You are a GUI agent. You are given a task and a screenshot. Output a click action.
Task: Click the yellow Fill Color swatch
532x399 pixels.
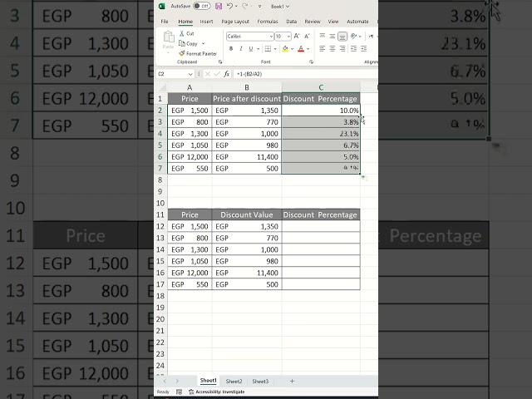click(x=285, y=49)
